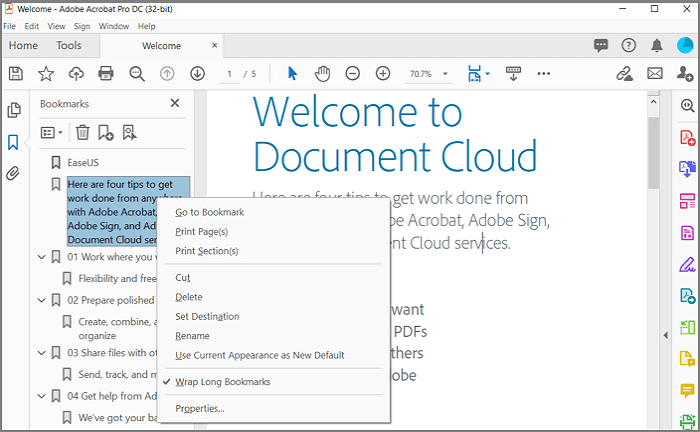Image resolution: width=700 pixels, height=432 pixels.
Task: Go to the next page
Action: 197,74
